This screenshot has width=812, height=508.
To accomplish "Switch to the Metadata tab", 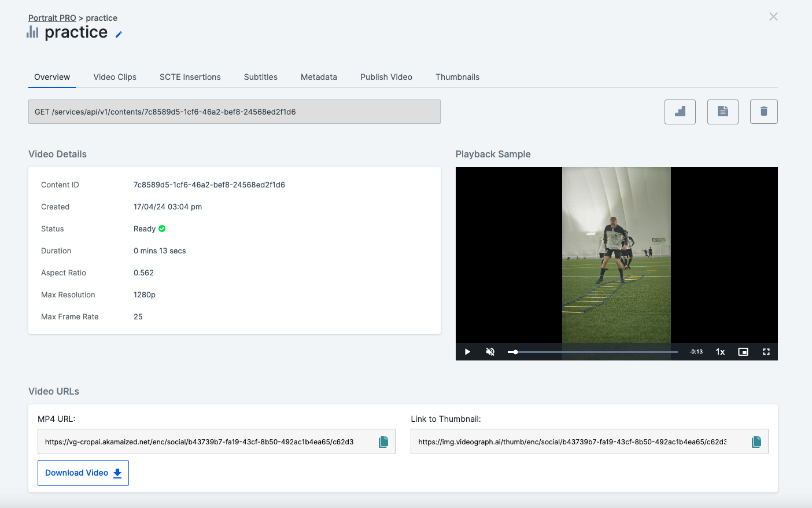I will [x=319, y=77].
